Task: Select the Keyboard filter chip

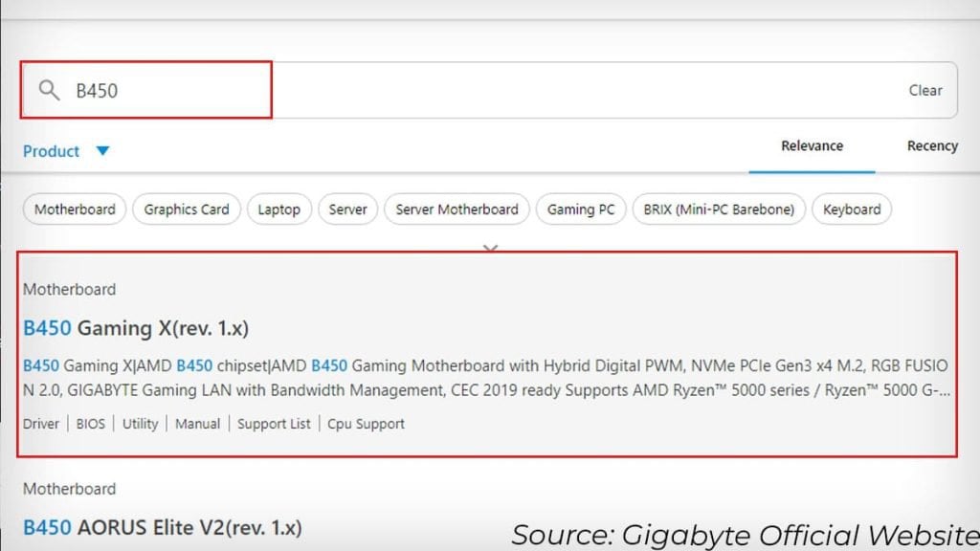Action: pyautogui.click(x=851, y=209)
